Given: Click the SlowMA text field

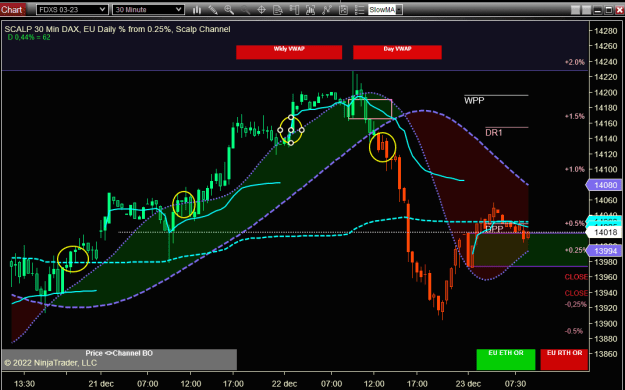Looking at the screenshot, I should (382, 10).
